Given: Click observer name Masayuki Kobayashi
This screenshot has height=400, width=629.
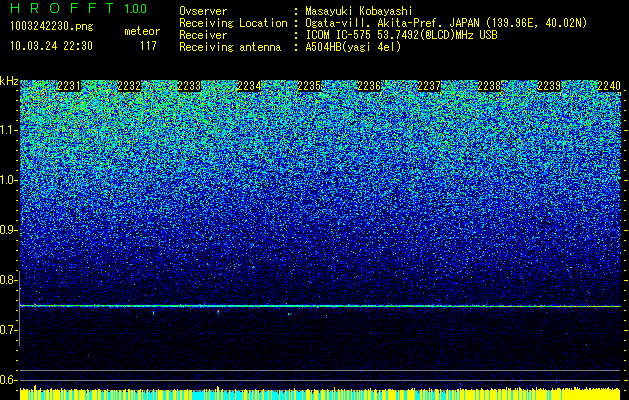Looking at the screenshot, I should pyautogui.click(x=358, y=11).
